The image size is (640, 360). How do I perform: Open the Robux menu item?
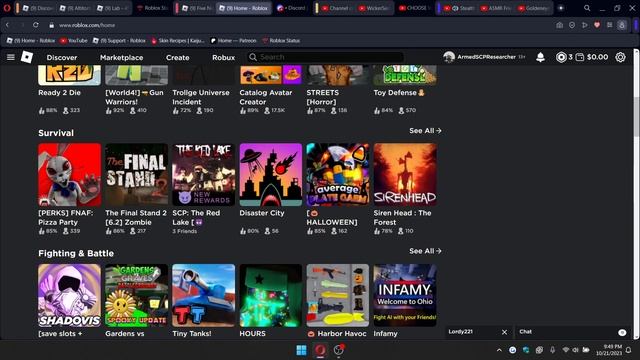click(x=223, y=58)
